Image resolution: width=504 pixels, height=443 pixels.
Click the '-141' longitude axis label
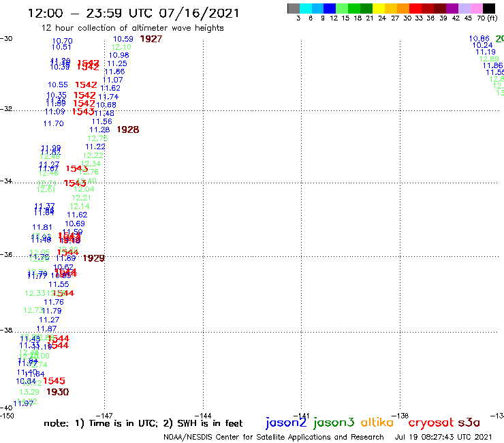click(301, 416)
